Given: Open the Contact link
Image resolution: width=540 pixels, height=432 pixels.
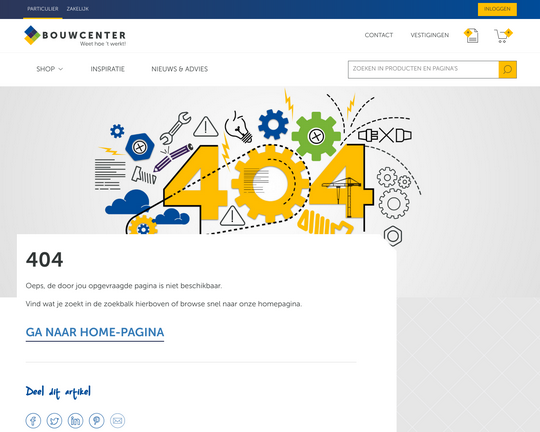Looking at the screenshot, I should tap(379, 35).
